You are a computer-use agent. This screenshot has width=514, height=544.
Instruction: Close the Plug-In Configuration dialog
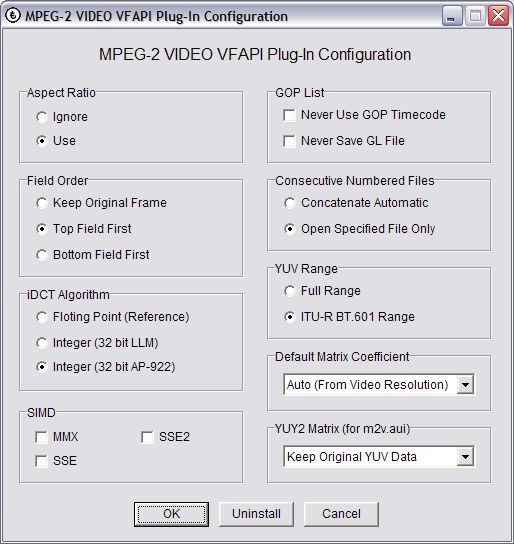tap(499, 16)
